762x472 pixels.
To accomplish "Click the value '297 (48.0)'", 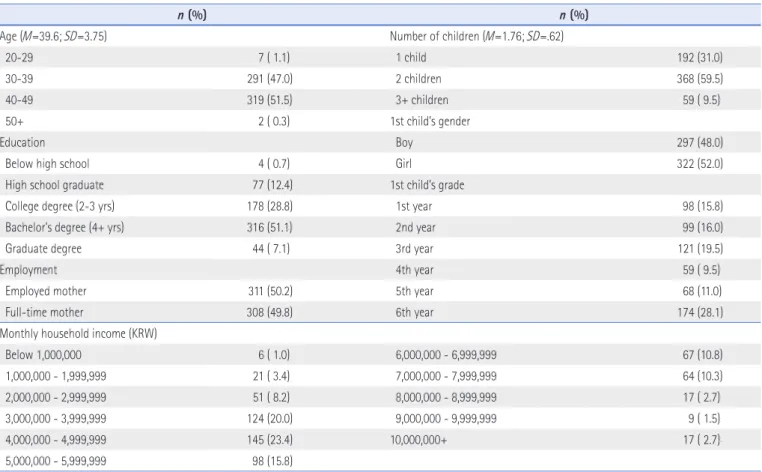I will tap(700, 142).
